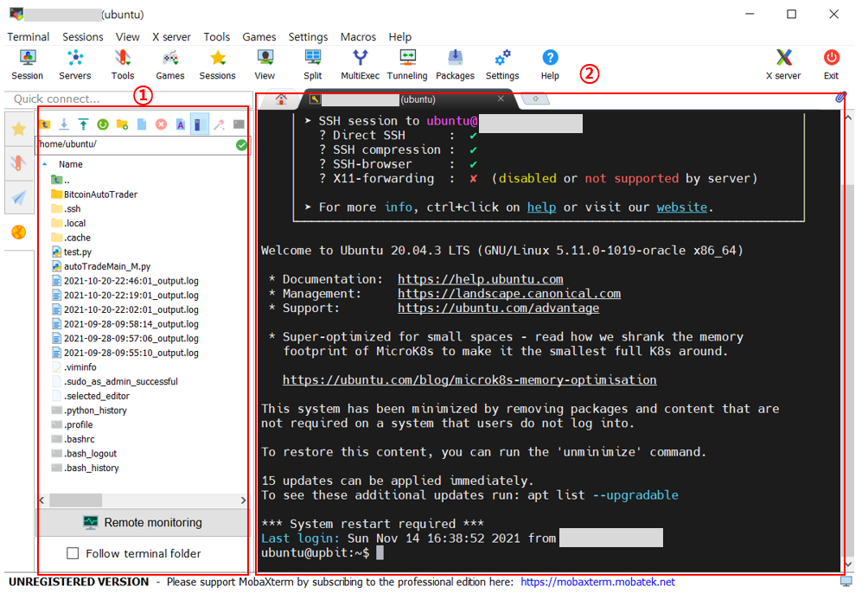Click the Name column sort arrow
Screen dimensions: 868x599
pyautogui.click(x=45, y=164)
